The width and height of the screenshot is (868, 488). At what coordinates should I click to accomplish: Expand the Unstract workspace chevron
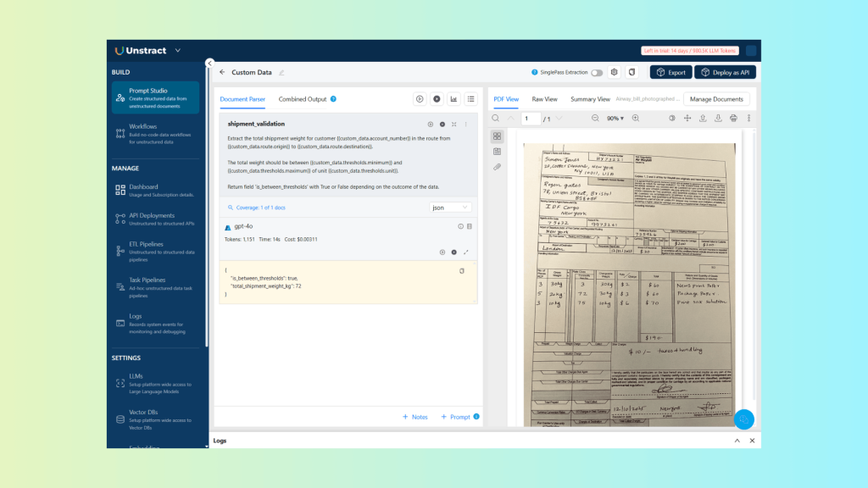coord(178,50)
